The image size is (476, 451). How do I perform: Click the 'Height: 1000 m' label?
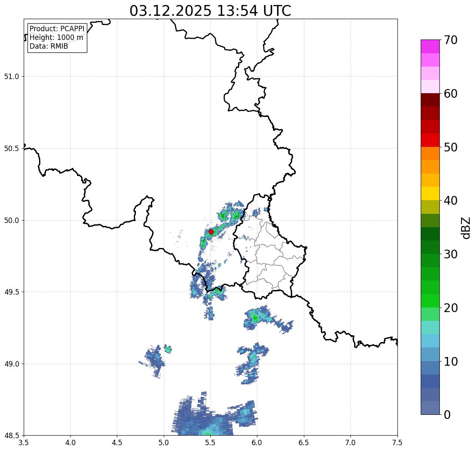(x=56, y=37)
